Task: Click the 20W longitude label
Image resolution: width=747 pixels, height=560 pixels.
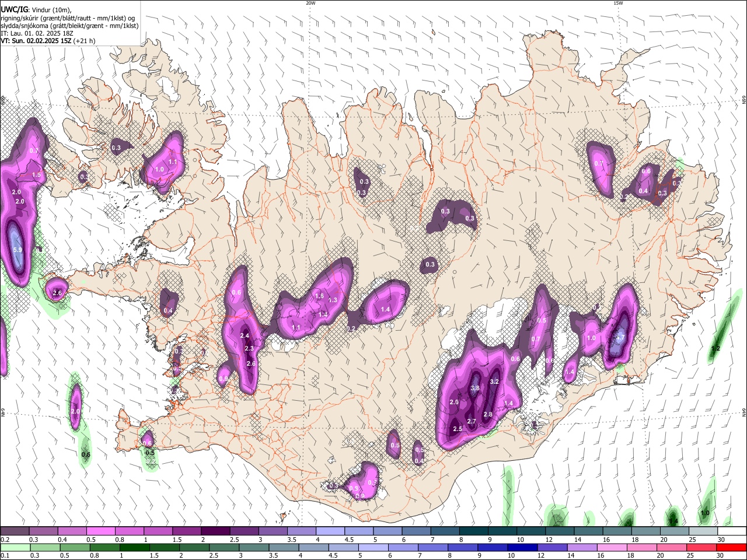Action: 310,3
